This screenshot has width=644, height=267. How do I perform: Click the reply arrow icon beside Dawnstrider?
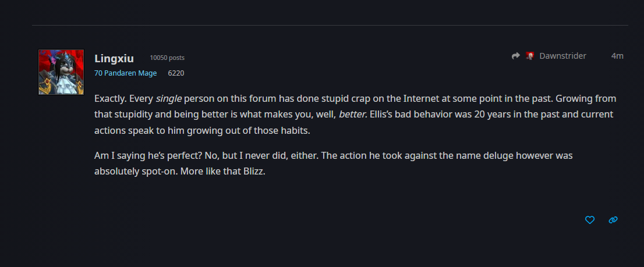(x=516, y=56)
